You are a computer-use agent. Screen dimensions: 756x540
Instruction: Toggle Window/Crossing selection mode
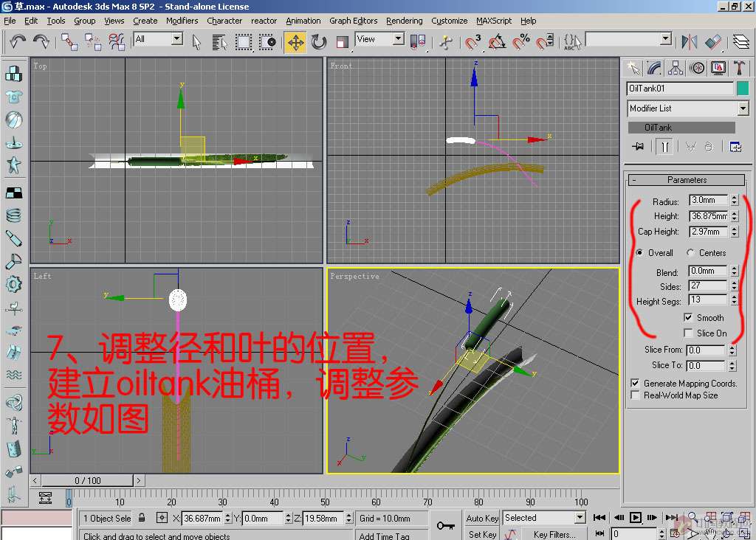(267, 42)
